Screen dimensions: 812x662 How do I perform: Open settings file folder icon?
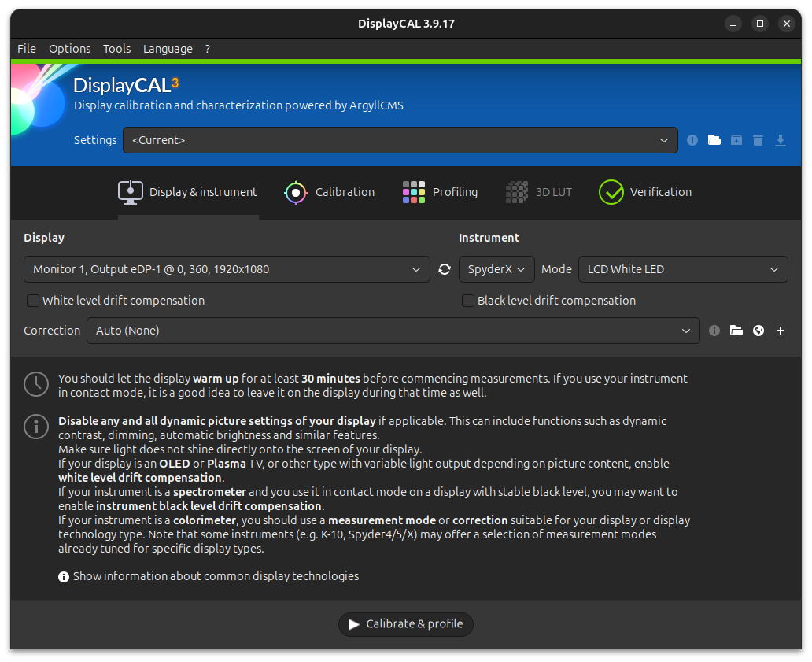click(x=714, y=140)
